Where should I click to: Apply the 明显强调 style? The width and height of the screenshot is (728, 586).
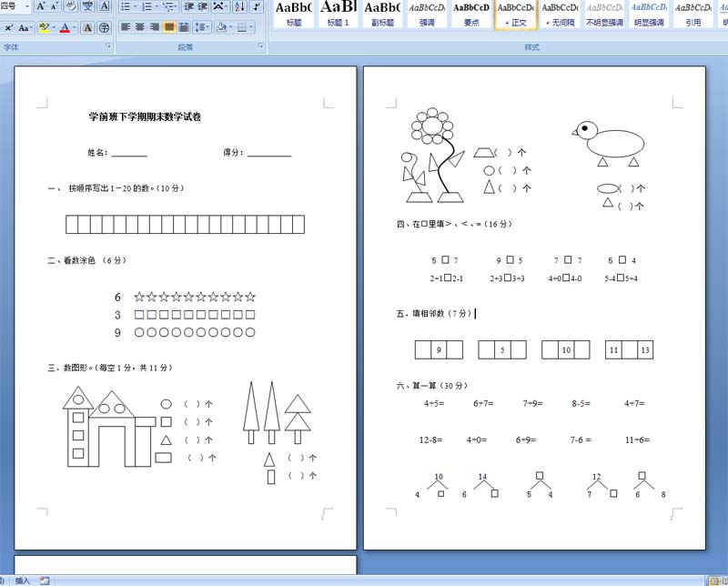649,14
